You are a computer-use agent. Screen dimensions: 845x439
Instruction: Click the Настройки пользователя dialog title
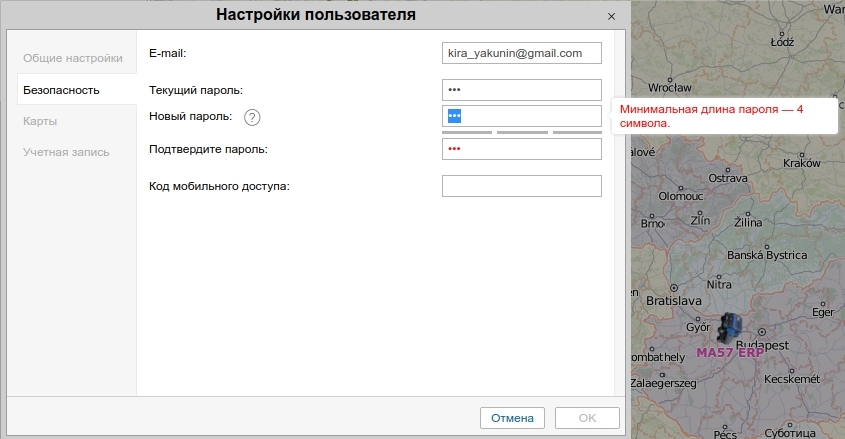[x=316, y=15]
